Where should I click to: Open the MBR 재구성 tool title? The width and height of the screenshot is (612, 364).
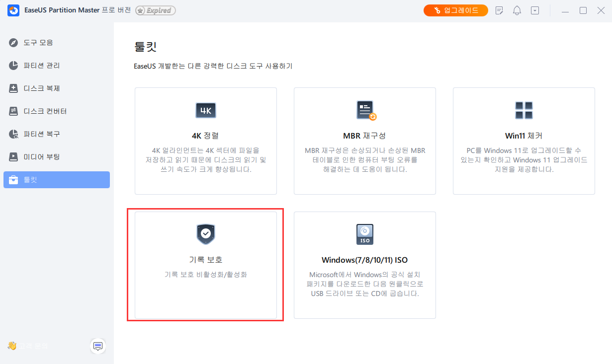[x=365, y=136]
